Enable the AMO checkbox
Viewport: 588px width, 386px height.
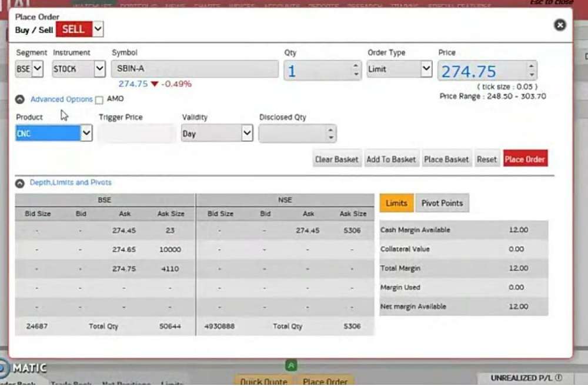[99, 100]
